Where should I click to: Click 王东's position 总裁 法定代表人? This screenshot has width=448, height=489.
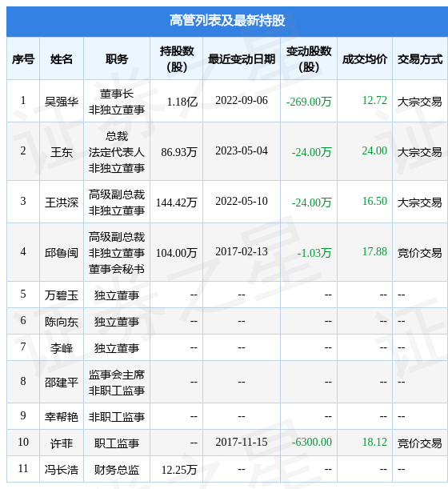(x=117, y=144)
